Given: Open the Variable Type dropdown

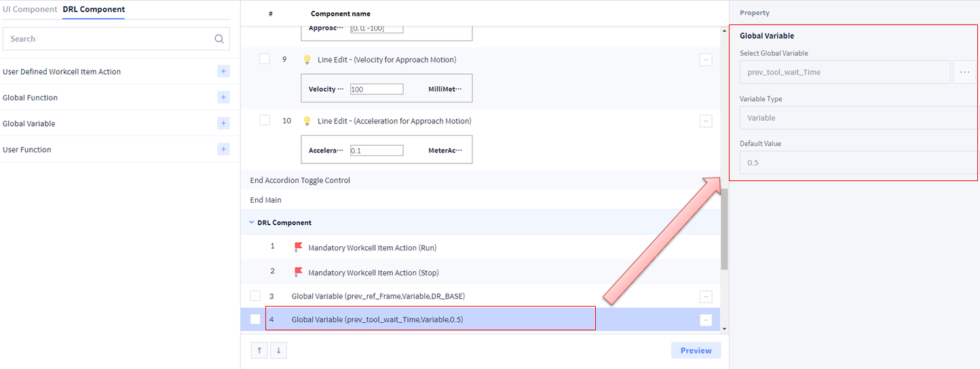Looking at the screenshot, I should (x=858, y=118).
